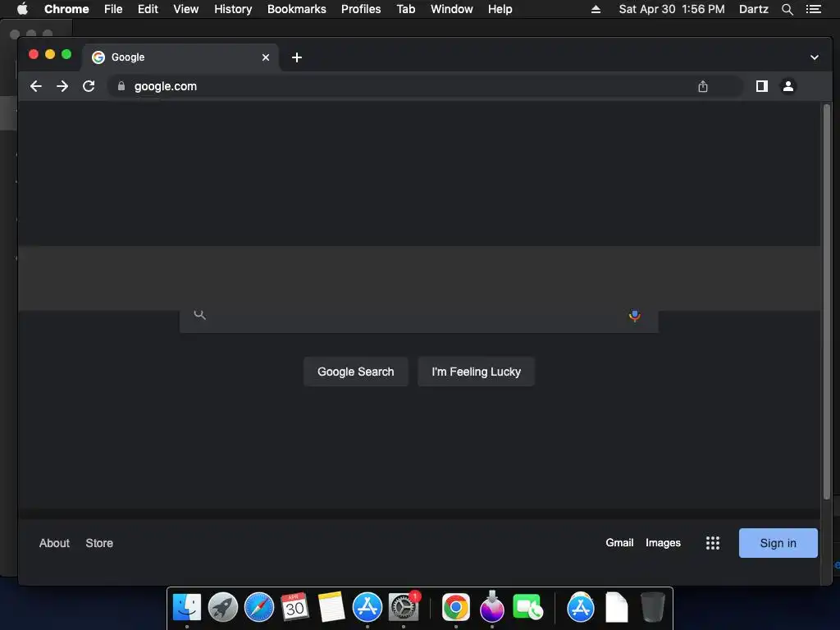Screen dimensions: 840x630
Task: Reload the google.com page
Action: tap(89, 86)
